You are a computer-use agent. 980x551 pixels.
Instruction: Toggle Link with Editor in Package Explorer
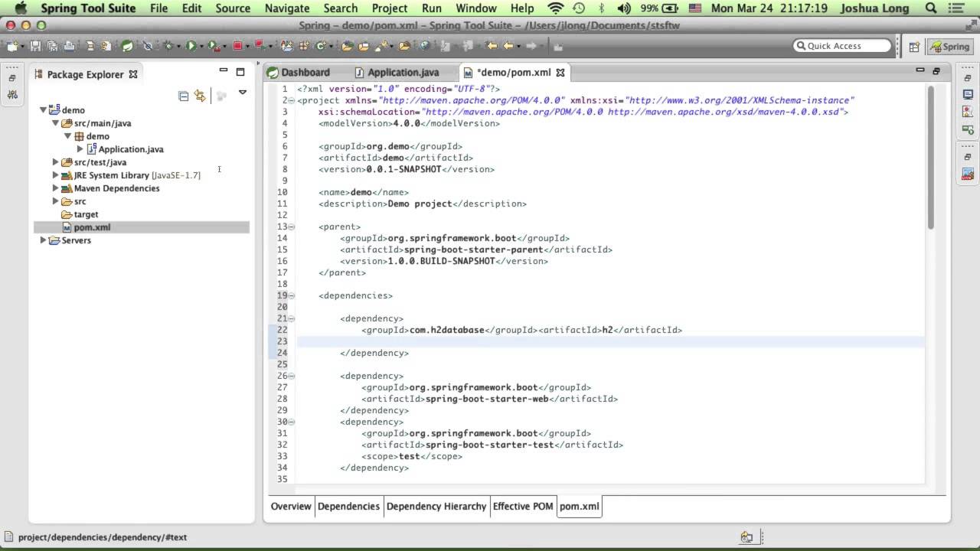click(200, 96)
